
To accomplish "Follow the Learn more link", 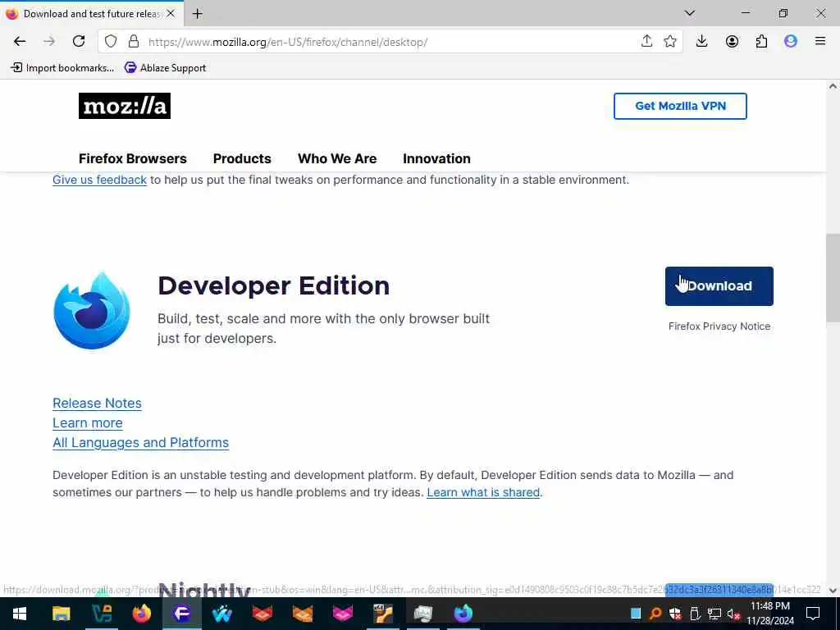I will click(x=87, y=423).
